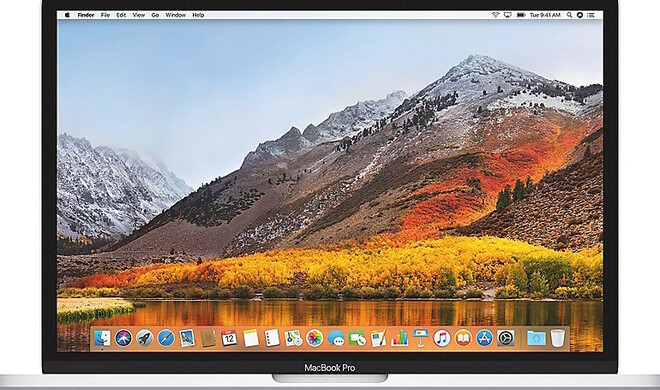Viewport: 660px width, 390px height.
Task: Open the File menu
Action: (x=105, y=15)
